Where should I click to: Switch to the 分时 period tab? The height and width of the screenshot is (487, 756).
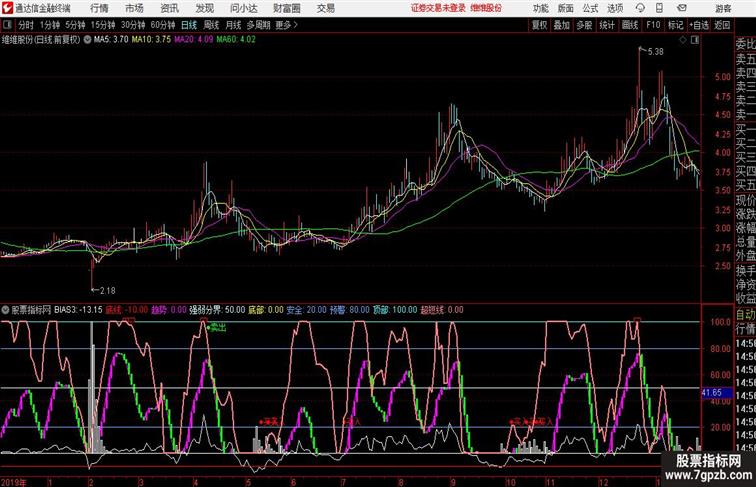point(26,25)
